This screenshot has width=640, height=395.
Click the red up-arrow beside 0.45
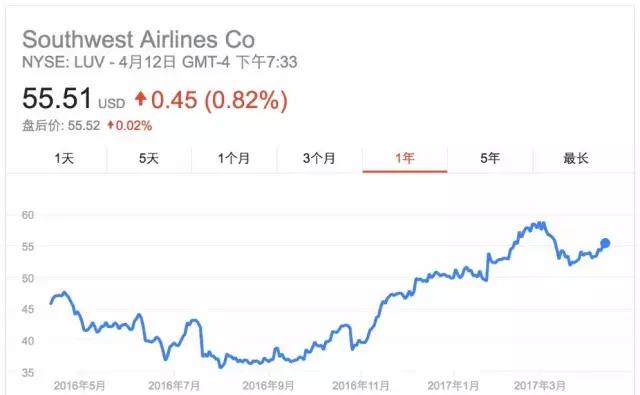[x=141, y=99]
